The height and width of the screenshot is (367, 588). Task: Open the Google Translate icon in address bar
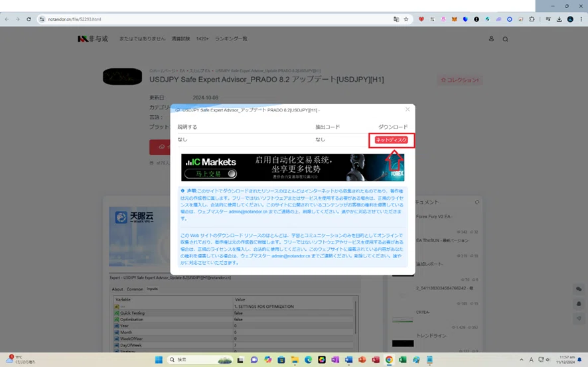pyautogui.click(x=396, y=19)
